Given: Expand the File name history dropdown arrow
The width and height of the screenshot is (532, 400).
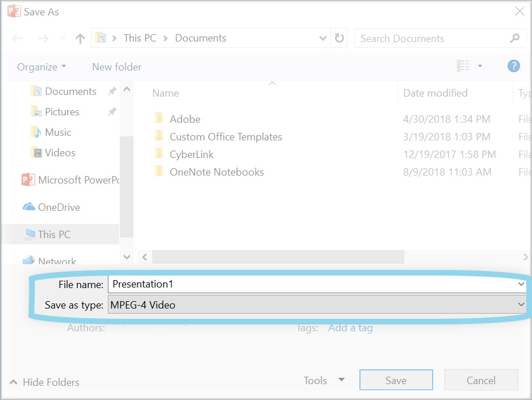Looking at the screenshot, I should pyautogui.click(x=521, y=284).
